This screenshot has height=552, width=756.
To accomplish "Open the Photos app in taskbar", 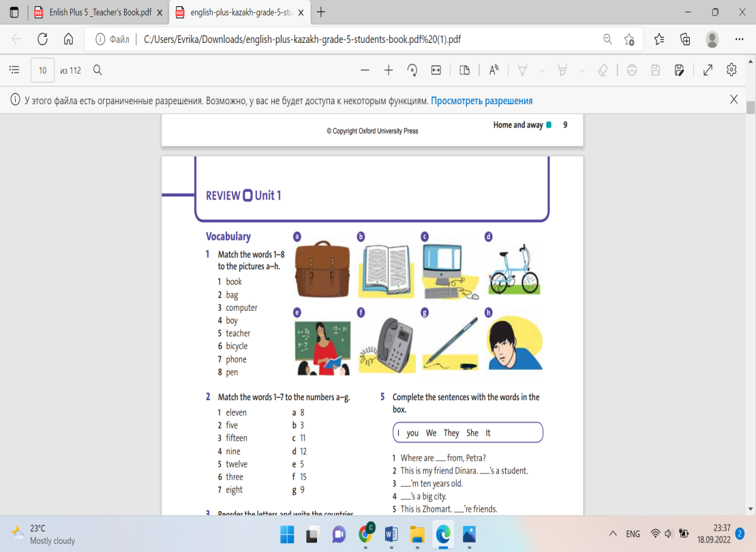I will coord(469,534).
